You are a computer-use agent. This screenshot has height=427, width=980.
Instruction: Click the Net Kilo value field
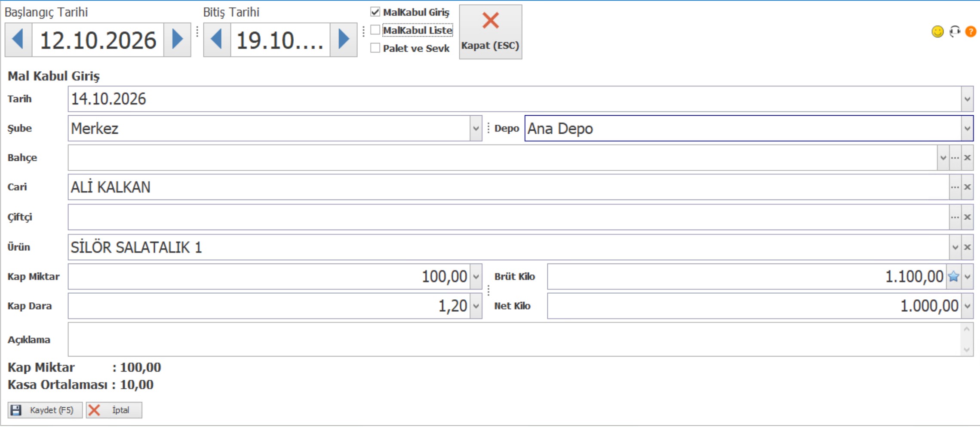755,306
